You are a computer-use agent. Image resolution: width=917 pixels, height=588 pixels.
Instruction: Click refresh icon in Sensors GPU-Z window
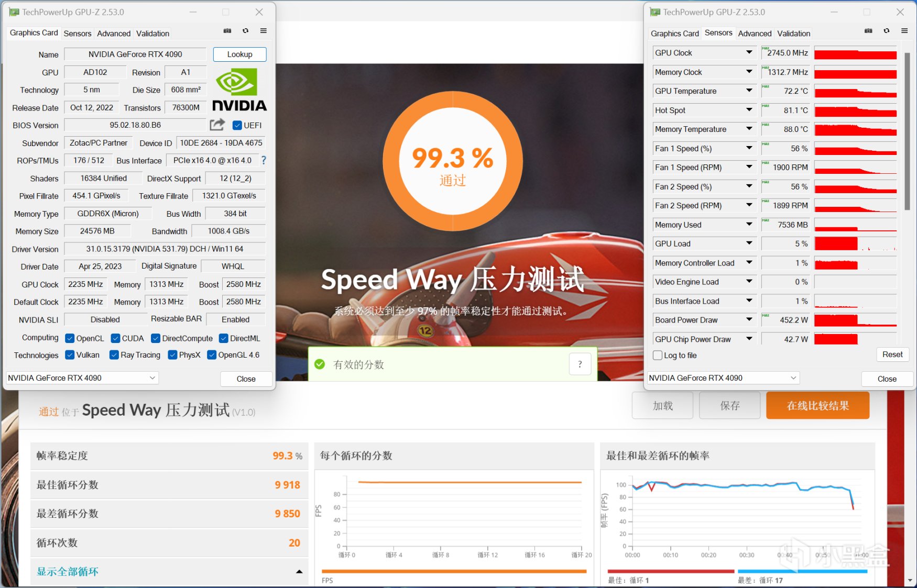(x=887, y=31)
